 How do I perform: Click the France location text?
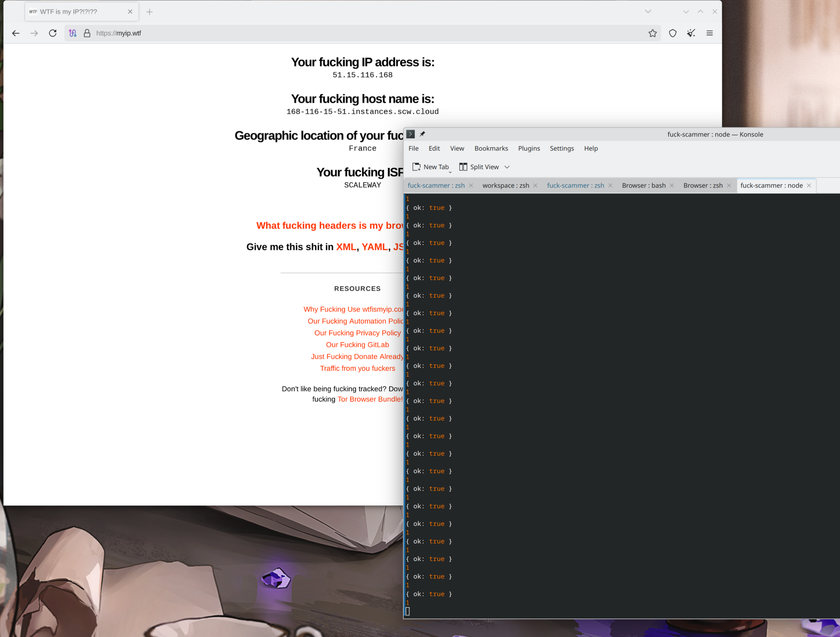click(x=362, y=148)
